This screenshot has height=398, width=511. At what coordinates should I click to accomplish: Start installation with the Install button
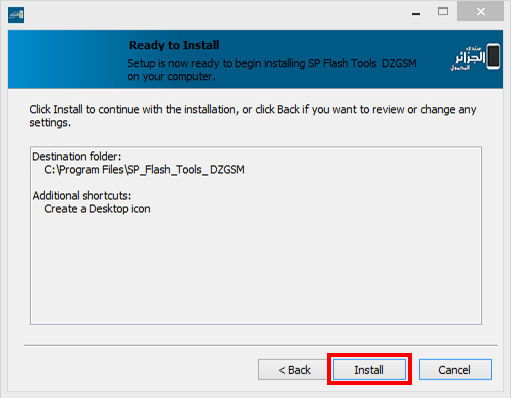click(x=369, y=369)
